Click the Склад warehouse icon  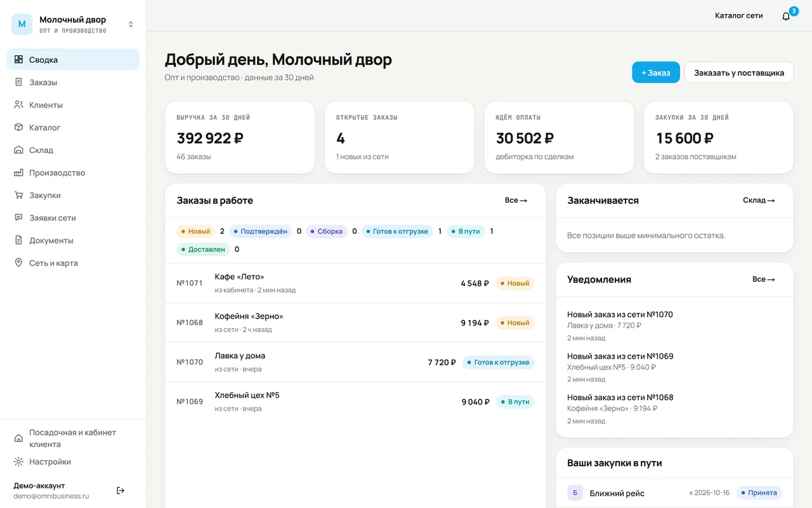18,150
